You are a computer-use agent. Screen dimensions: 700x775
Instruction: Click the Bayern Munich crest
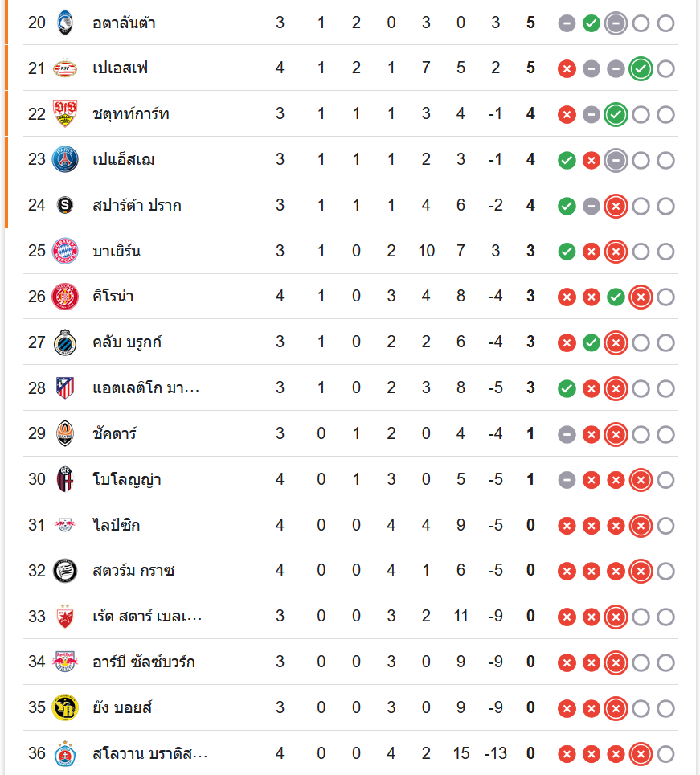coord(65,251)
